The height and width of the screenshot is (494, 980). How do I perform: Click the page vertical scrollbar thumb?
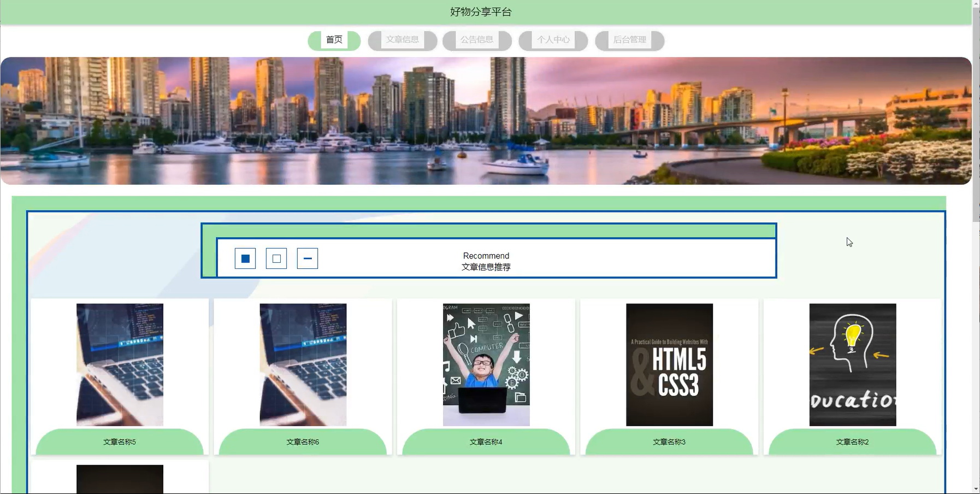[x=976, y=115]
